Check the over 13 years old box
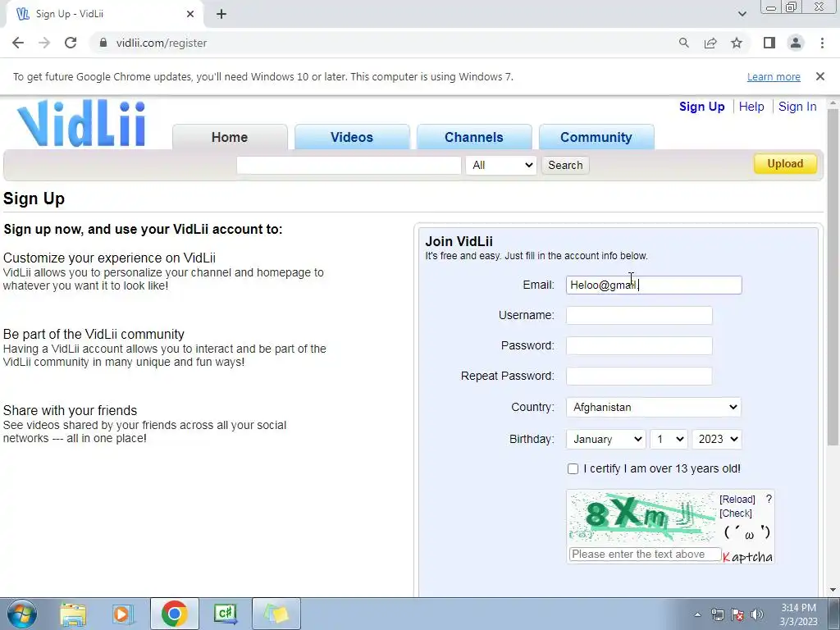The width and height of the screenshot is (840, 630). [x=573, y=468]
